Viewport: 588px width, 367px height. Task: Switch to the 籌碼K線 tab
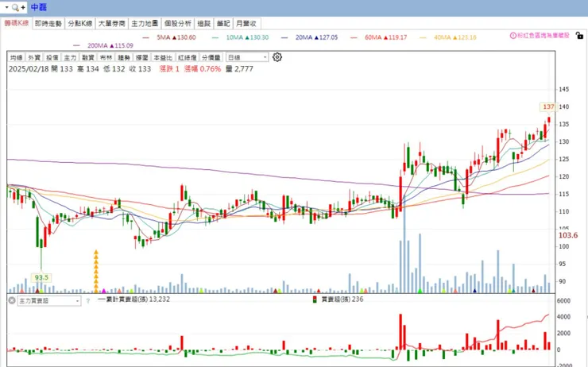pos(17,23)
